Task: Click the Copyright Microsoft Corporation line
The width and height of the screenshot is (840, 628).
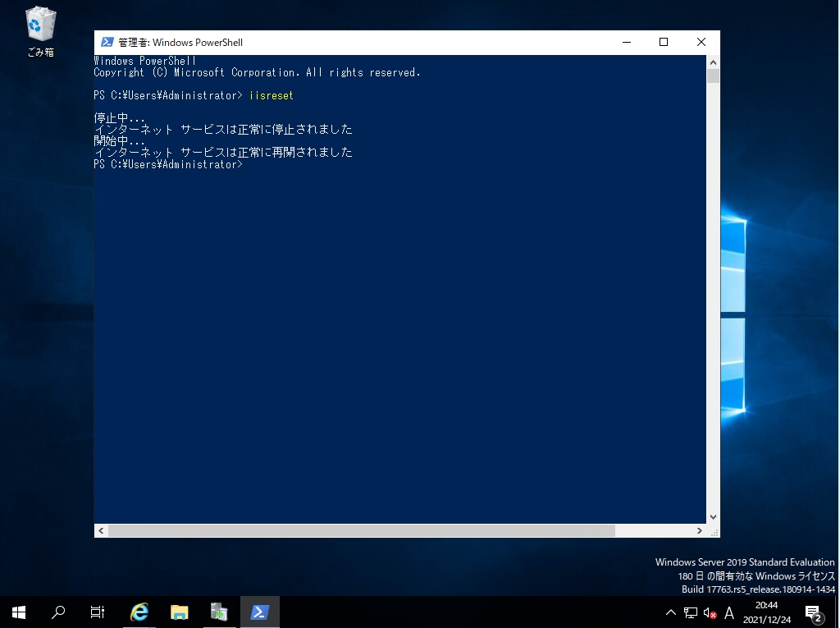Action: (x=257, y=72)
